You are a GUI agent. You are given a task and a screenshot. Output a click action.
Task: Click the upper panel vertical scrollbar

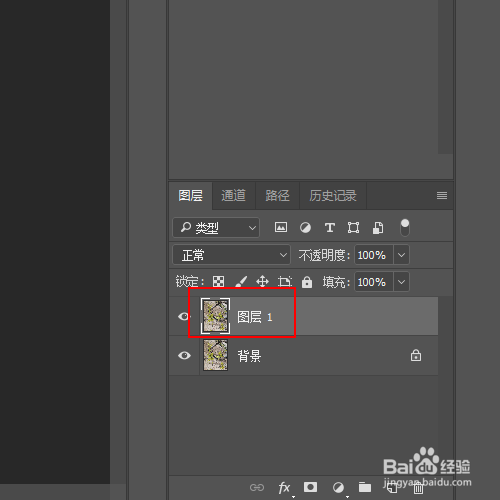click(445, 77)
